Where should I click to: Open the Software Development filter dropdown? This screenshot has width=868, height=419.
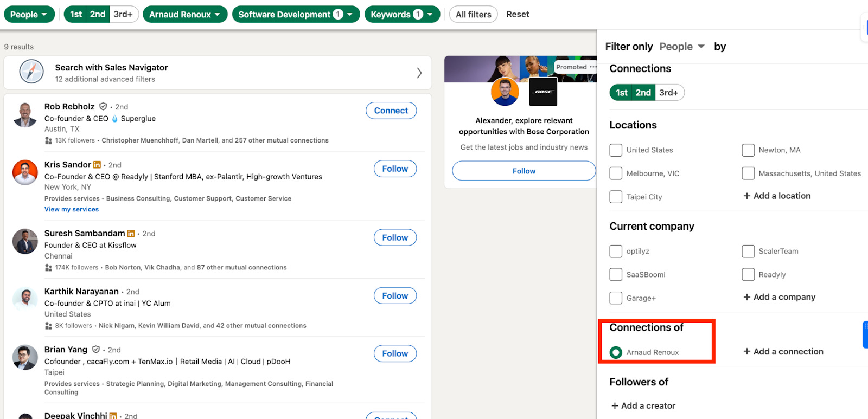(x=296, y=15)
